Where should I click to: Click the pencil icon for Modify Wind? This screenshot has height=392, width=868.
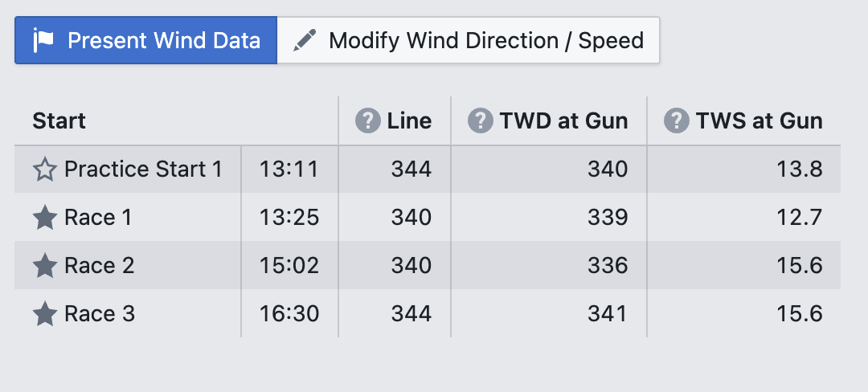coord(305,40)
